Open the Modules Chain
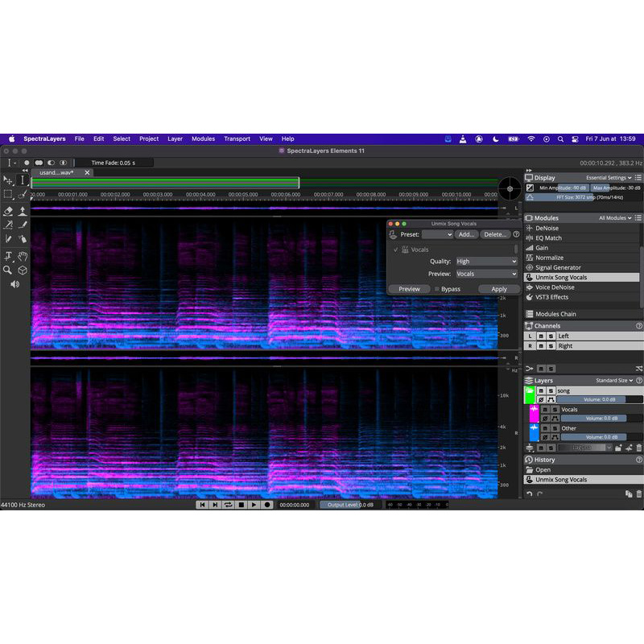Image resolution: width=644 pixels, height=644 pixels. pos(581,314)
